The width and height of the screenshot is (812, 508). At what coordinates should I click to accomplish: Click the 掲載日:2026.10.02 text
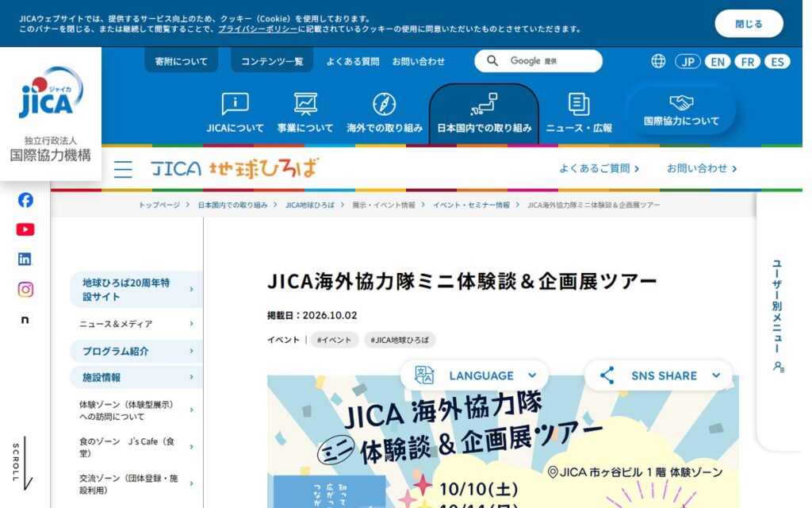point(312,315)
